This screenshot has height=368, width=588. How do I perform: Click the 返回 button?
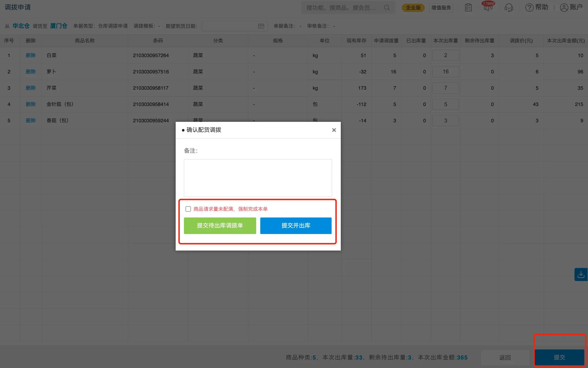click(x=505, y=357)
